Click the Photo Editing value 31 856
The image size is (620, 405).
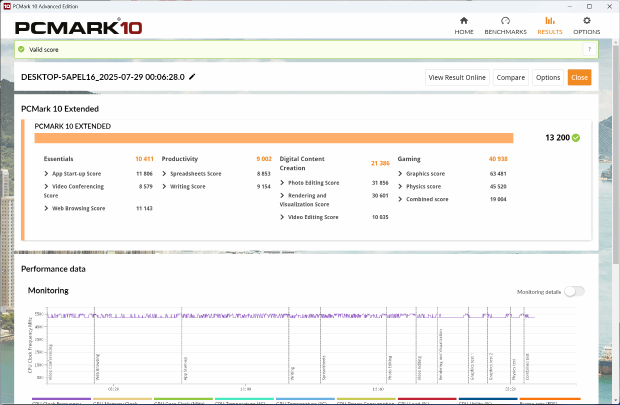tap(380, 183)
